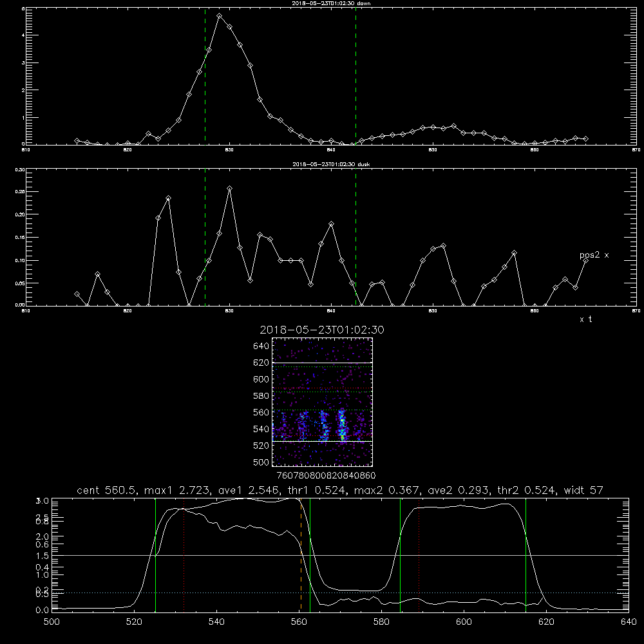Click the '2018-05-23T01:02:30 dawn' plot title
Viewport: 644px width, 644px height.
pos(331,3)
